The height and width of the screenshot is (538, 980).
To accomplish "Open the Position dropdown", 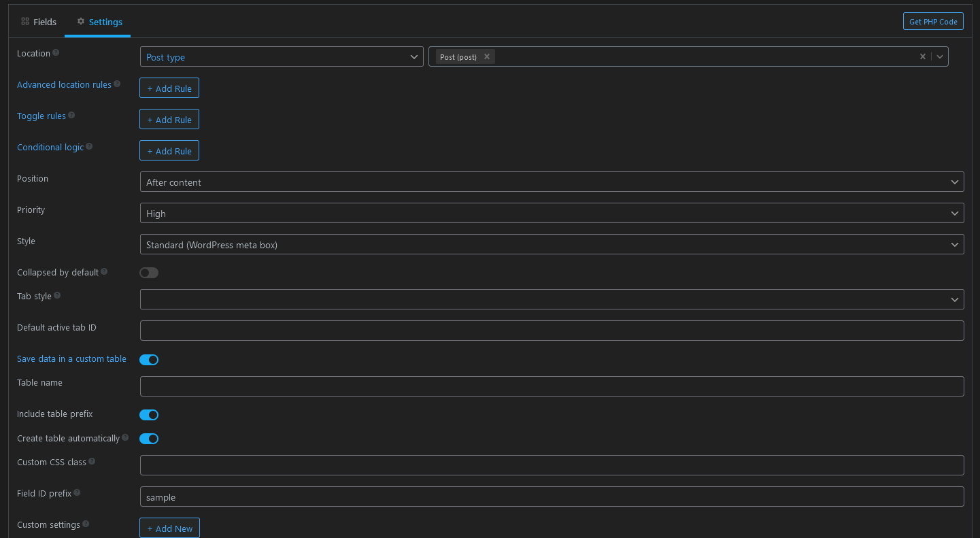I will (x=552, y=182).
